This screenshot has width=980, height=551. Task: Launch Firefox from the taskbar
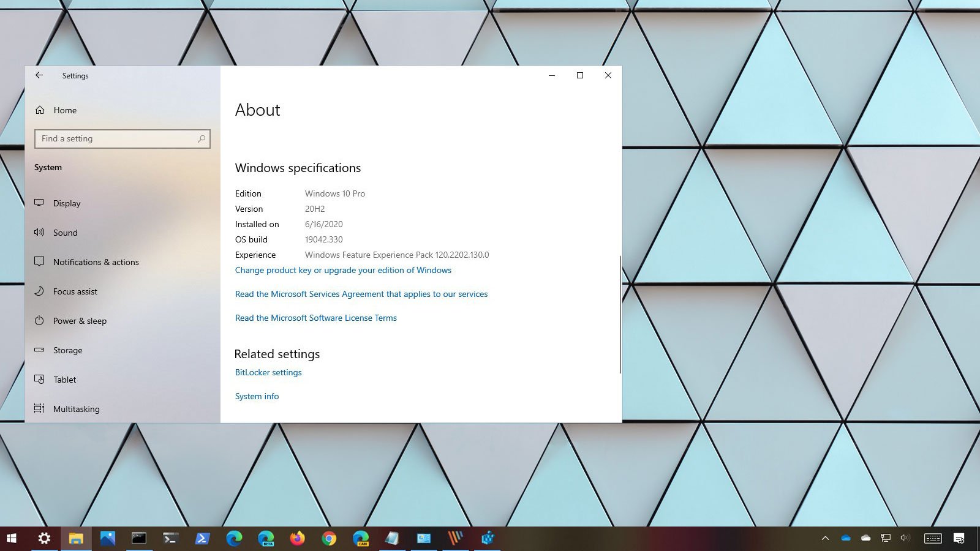(x=298, y=538)
